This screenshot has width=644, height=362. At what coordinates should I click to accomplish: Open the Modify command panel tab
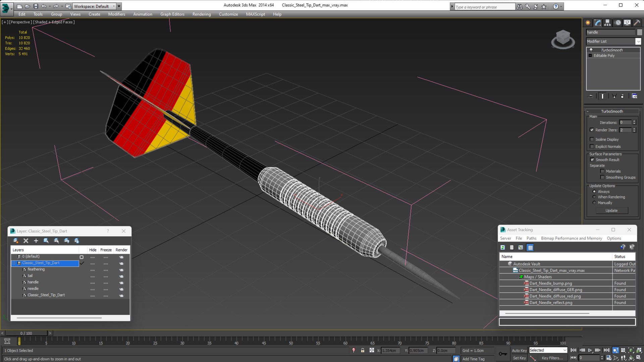pos(598,22)
